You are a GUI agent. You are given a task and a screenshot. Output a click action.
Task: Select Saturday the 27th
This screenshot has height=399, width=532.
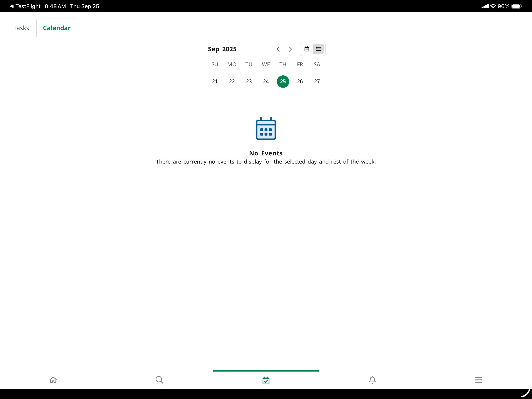click(x=317, y=82)
